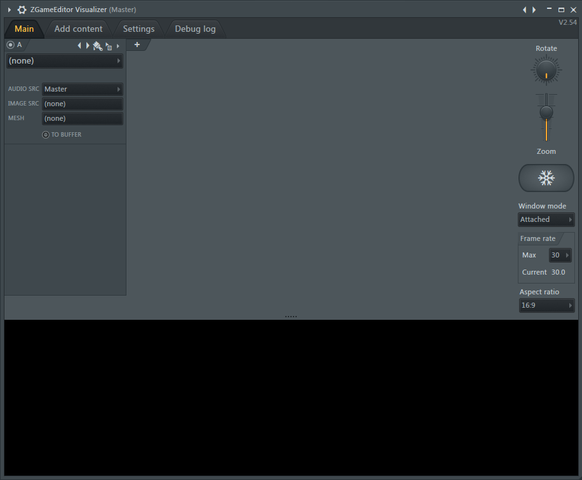
Task: Open the Window mode Attached dropdown
Action: click(546, 219)
